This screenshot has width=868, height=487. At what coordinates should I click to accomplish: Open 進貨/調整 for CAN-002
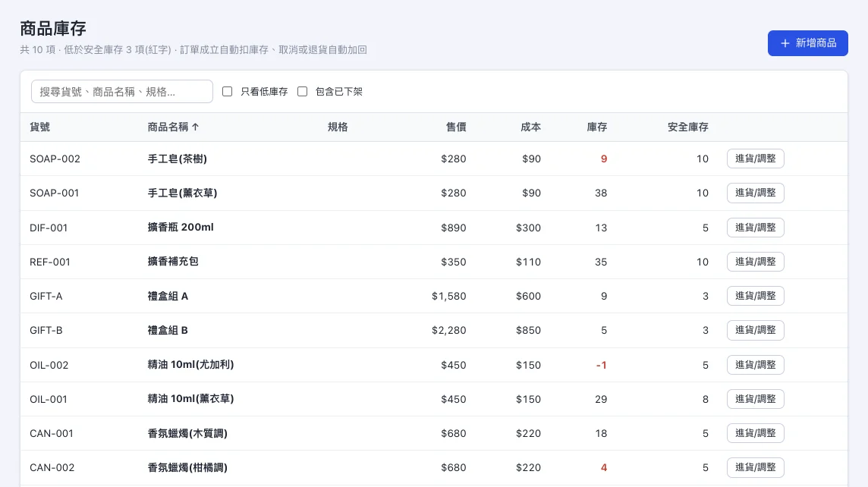(x=755, y=467)
